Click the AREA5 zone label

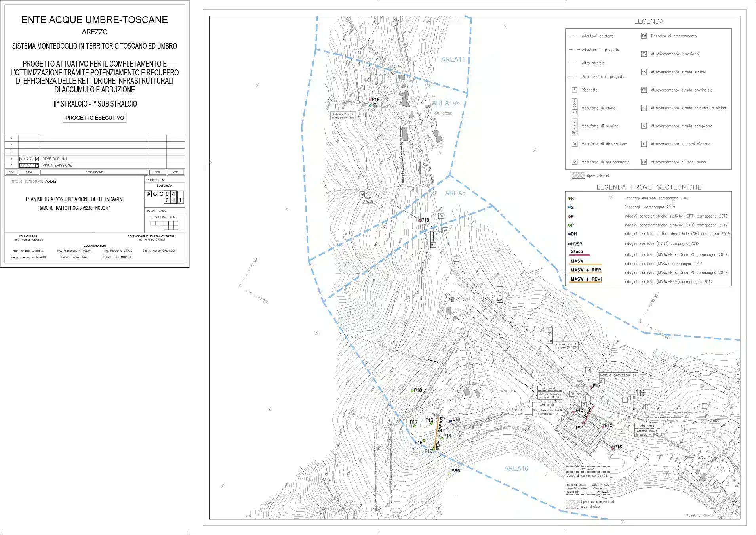pyautogui.click(x=455, y=193)
